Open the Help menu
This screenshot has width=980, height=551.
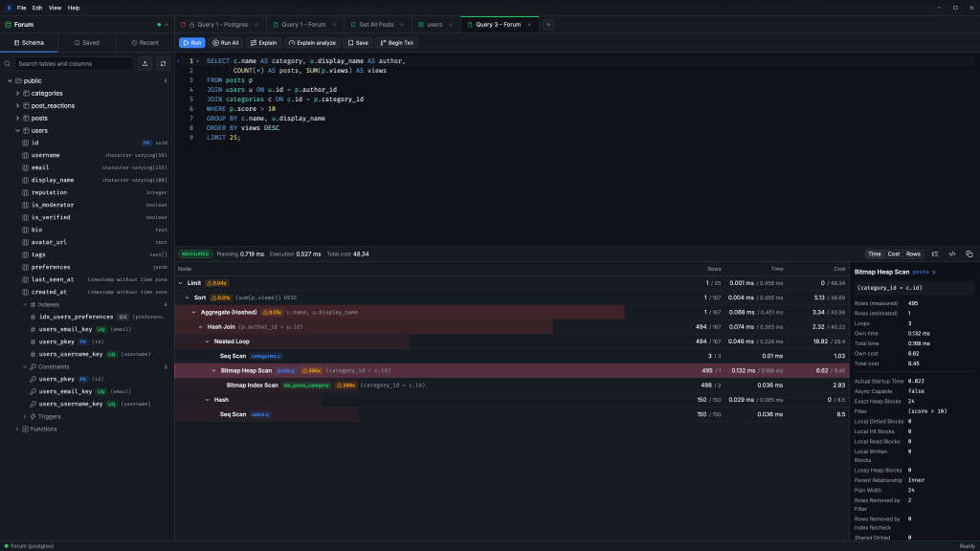[x=74, y=8]
